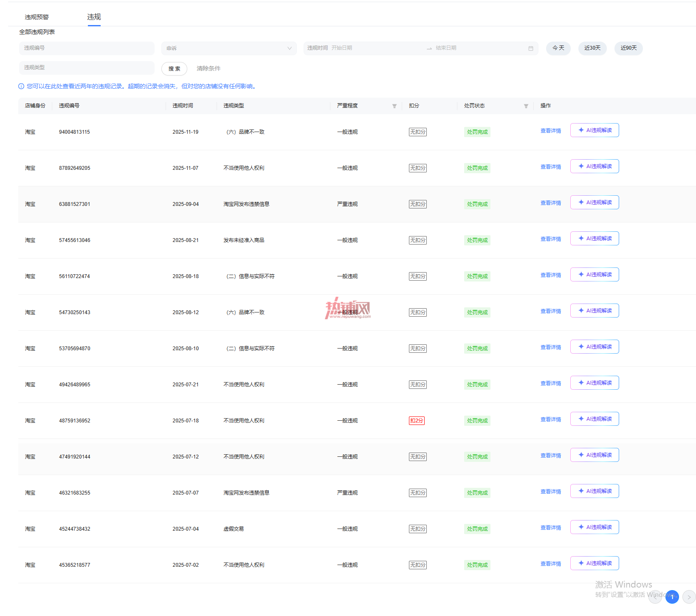Select page 1 in pagination
696x616 pixels.
(x=672, y=597)
